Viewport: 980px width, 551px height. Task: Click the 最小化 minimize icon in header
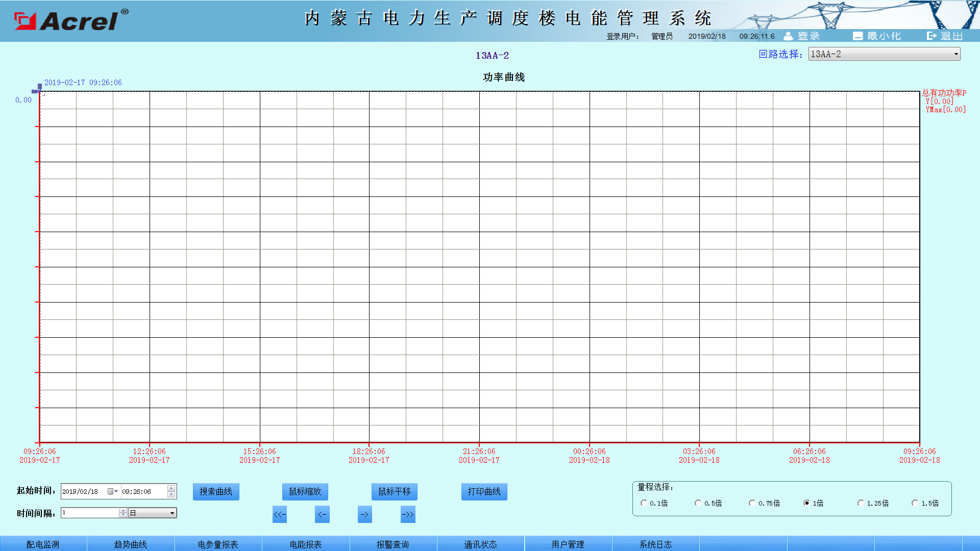pos(857,36)
